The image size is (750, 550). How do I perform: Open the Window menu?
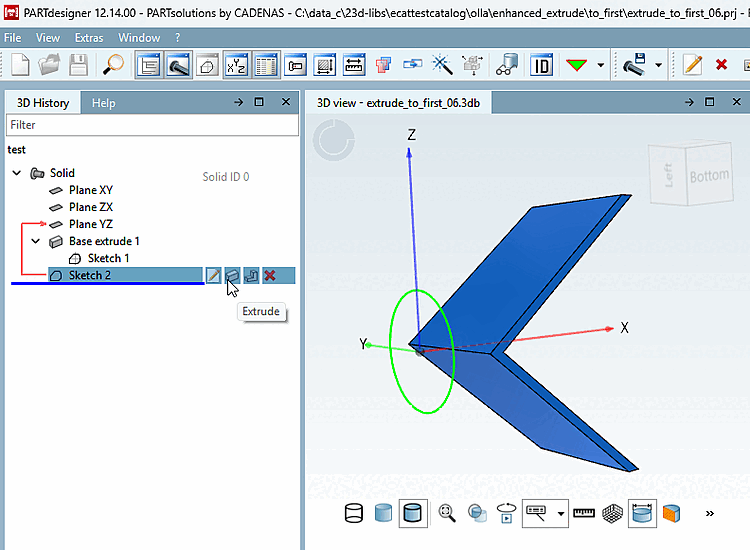click(139, 37)
